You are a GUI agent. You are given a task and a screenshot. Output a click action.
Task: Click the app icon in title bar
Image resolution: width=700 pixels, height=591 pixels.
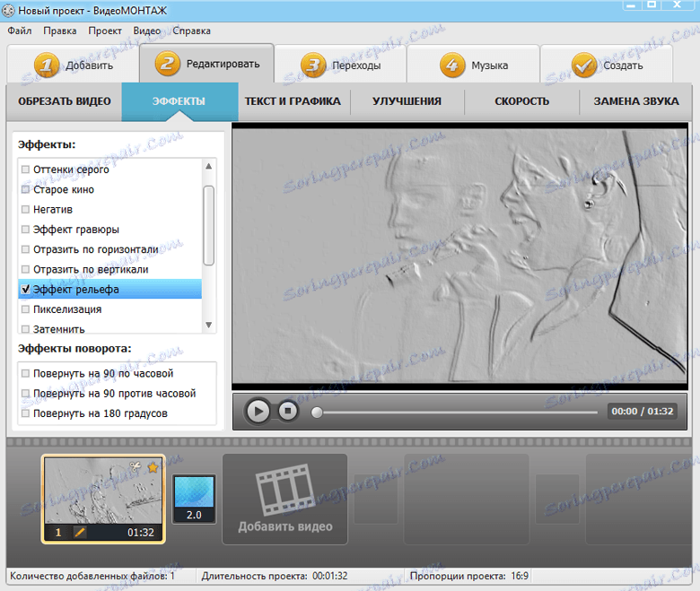tap(8, 10)
